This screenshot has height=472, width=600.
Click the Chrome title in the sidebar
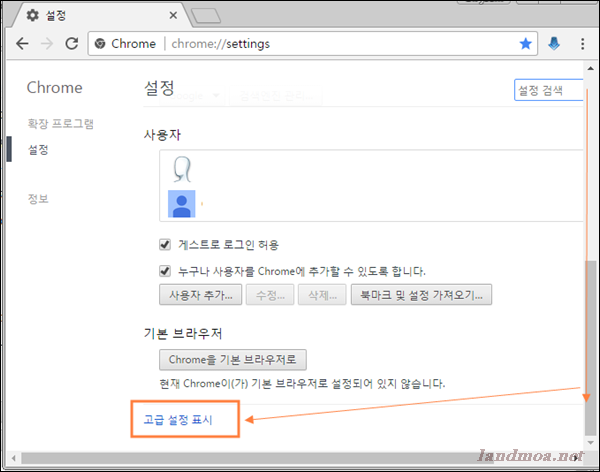pyautogui.click(x=54, y=88)
